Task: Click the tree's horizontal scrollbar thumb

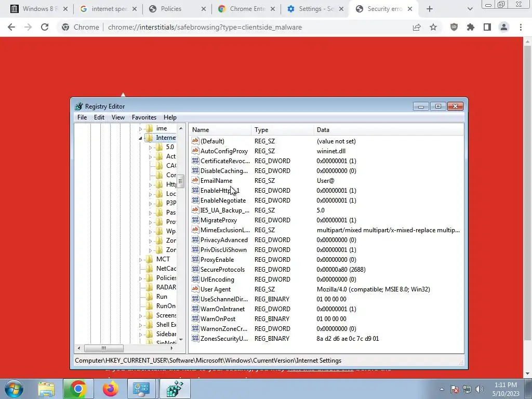Action: point(104,348)
